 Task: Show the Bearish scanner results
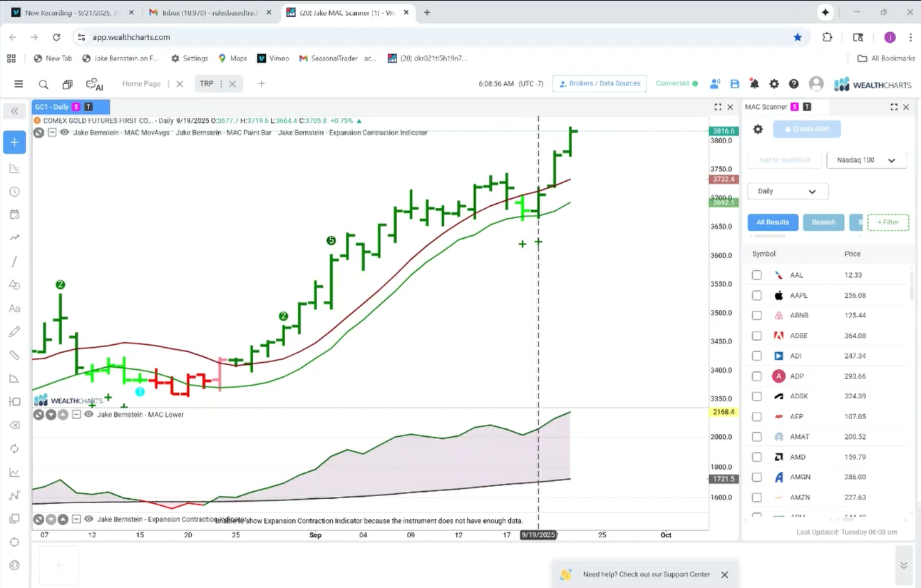point(823,222)
